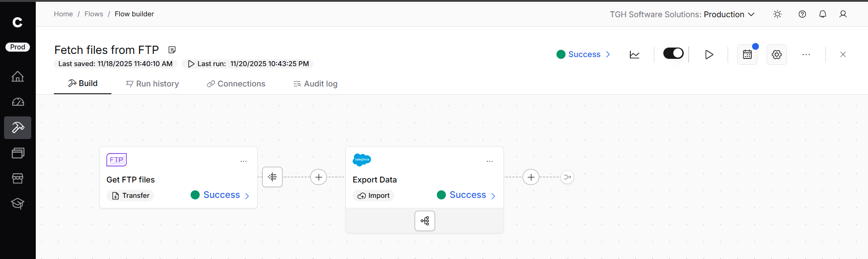Open Tools hammer icon in left sidebar

(18, 128)
